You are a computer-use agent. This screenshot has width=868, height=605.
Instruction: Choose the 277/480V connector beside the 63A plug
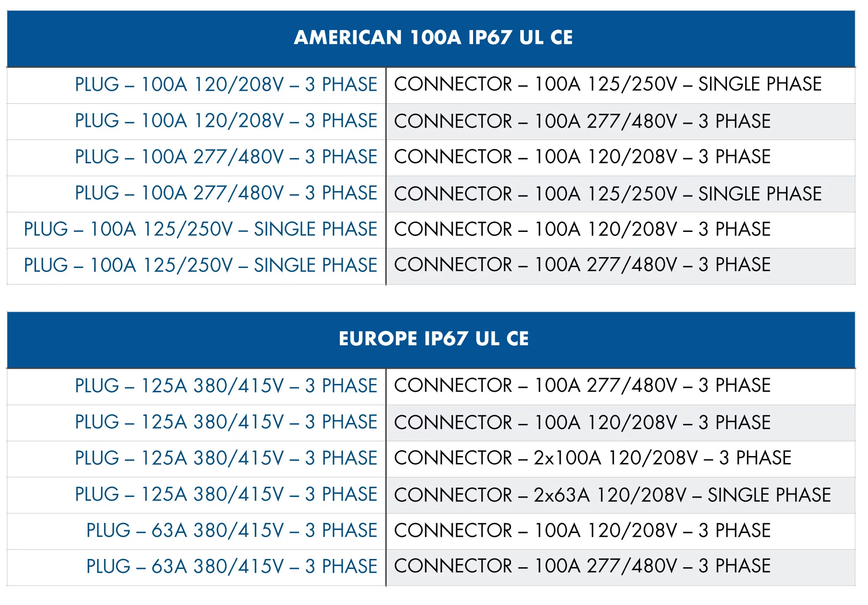[621, 567]
